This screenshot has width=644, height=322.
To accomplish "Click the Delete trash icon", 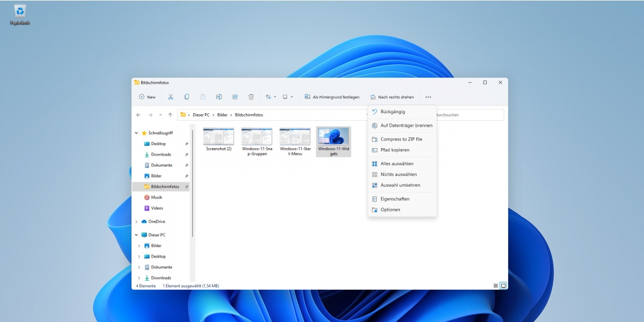I will [x=251, y=97].
